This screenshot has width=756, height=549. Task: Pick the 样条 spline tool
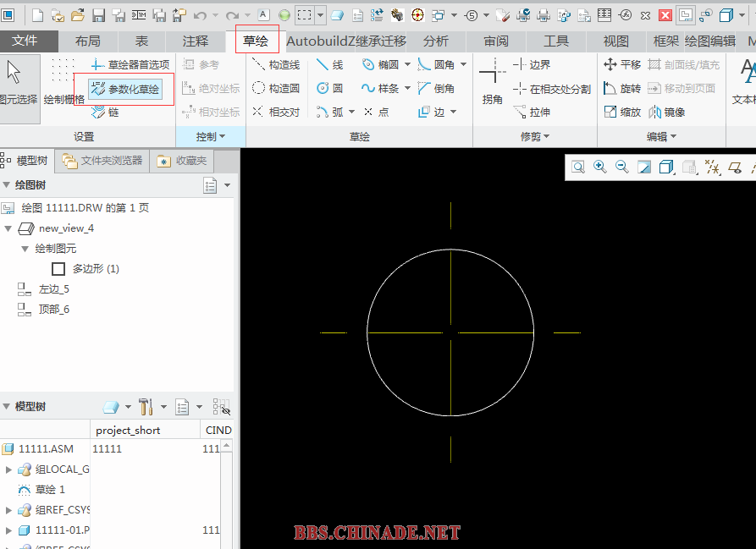click(380, 88)
